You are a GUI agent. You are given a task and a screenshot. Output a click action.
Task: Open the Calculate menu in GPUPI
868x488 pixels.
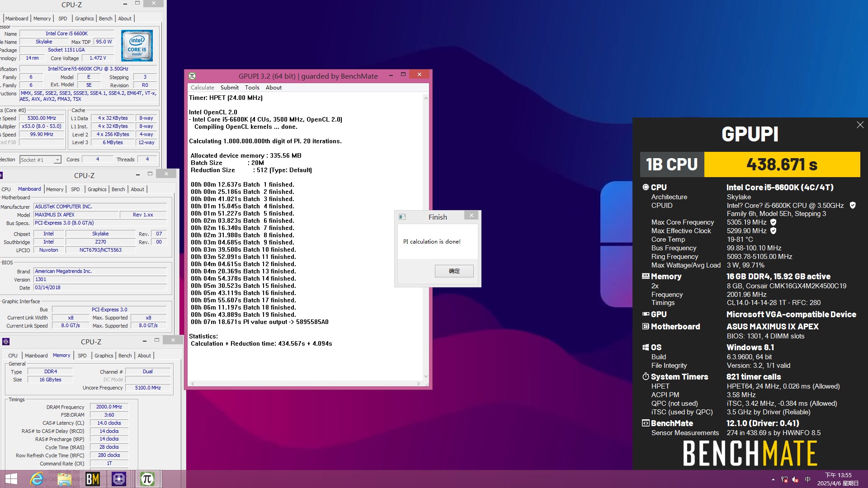point(203,88)
